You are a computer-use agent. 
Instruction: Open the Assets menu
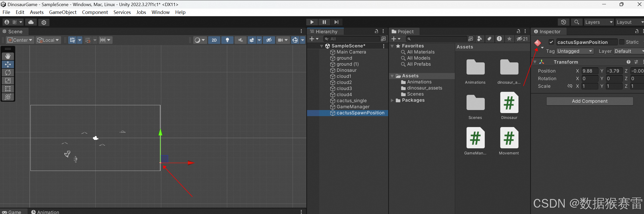(37, 12)
